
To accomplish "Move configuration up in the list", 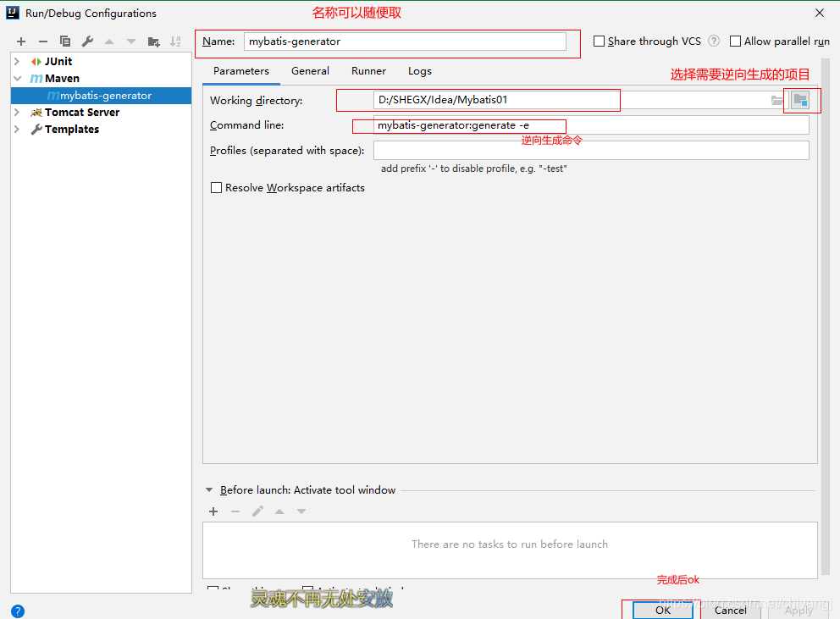I will coord(109,41).
